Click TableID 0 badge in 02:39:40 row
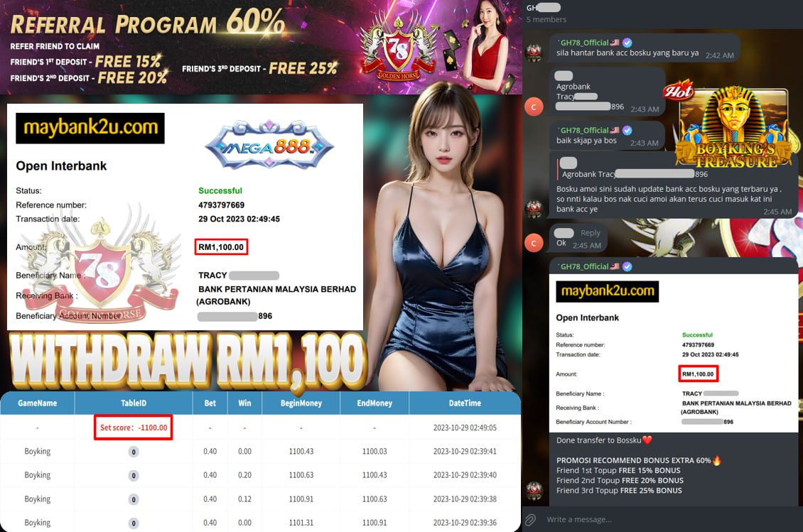Screen dimensions: 803x532 tap(134, 476)
